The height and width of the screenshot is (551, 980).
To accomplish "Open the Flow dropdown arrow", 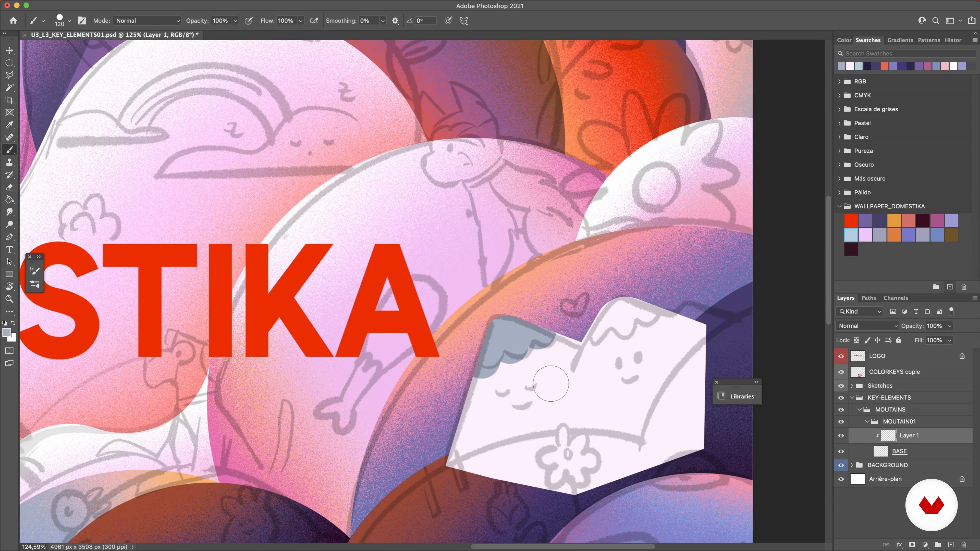I will [301, 20].
